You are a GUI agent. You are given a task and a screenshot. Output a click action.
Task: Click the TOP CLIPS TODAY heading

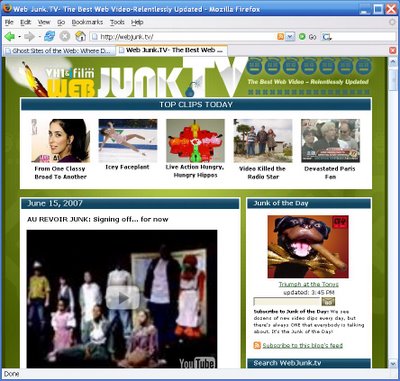point(196,104)
